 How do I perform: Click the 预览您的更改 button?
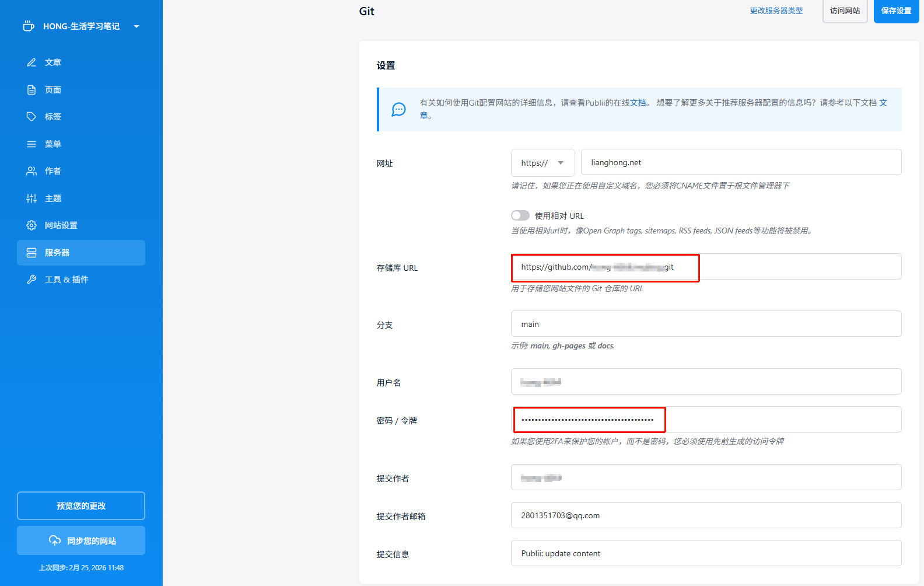[81, 505]
